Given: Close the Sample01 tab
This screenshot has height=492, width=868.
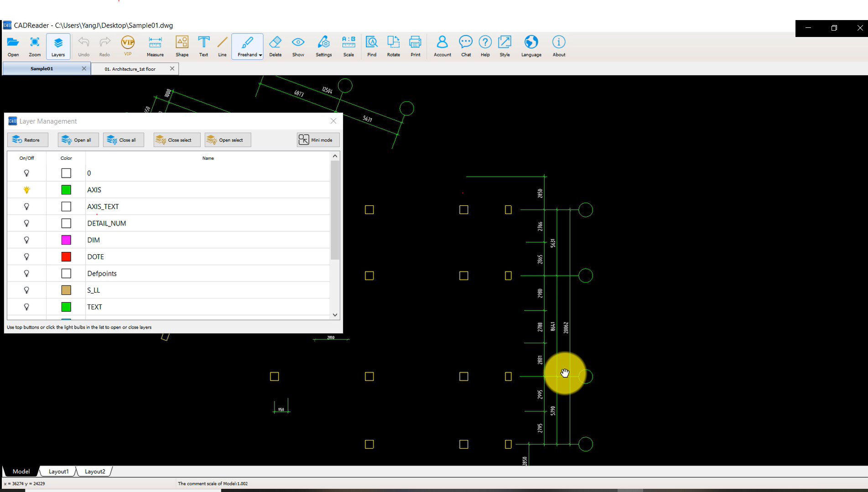Looking at the screenshot, I should (84, 68).
